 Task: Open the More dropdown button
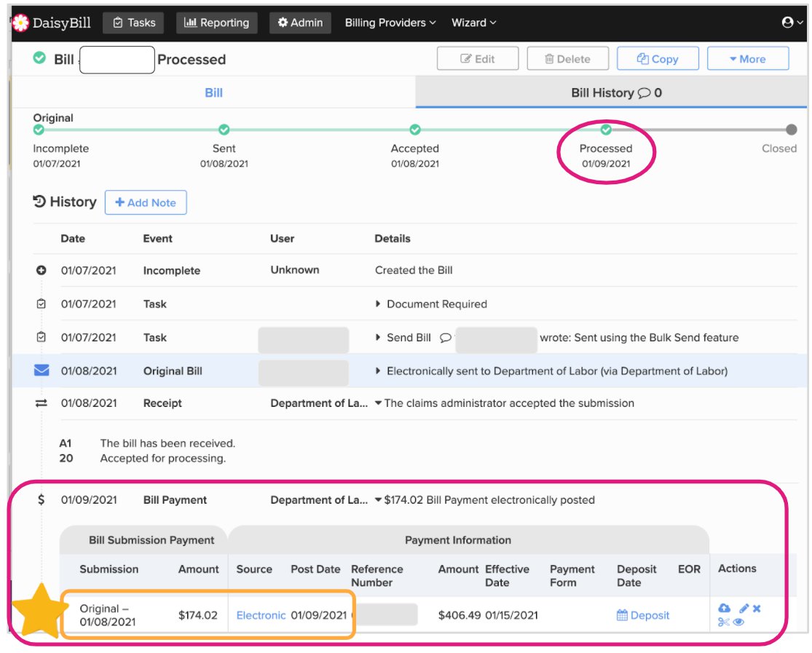747,59
